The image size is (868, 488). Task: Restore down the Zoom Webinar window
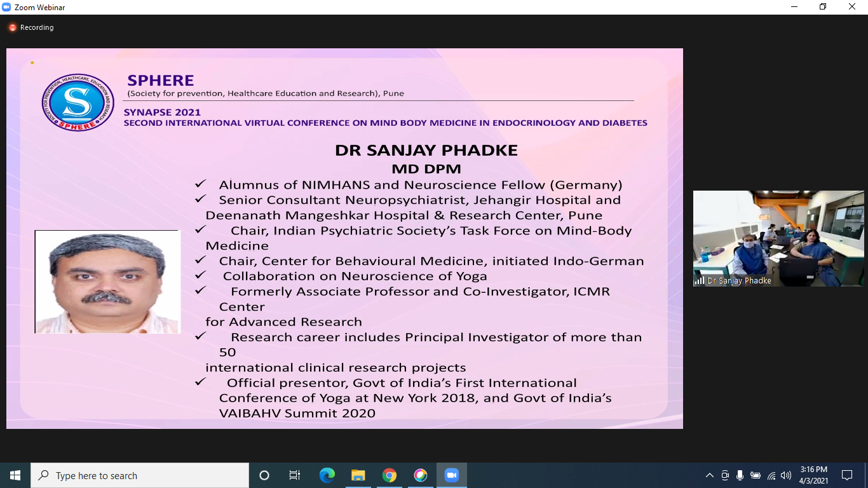click(823, 7)
